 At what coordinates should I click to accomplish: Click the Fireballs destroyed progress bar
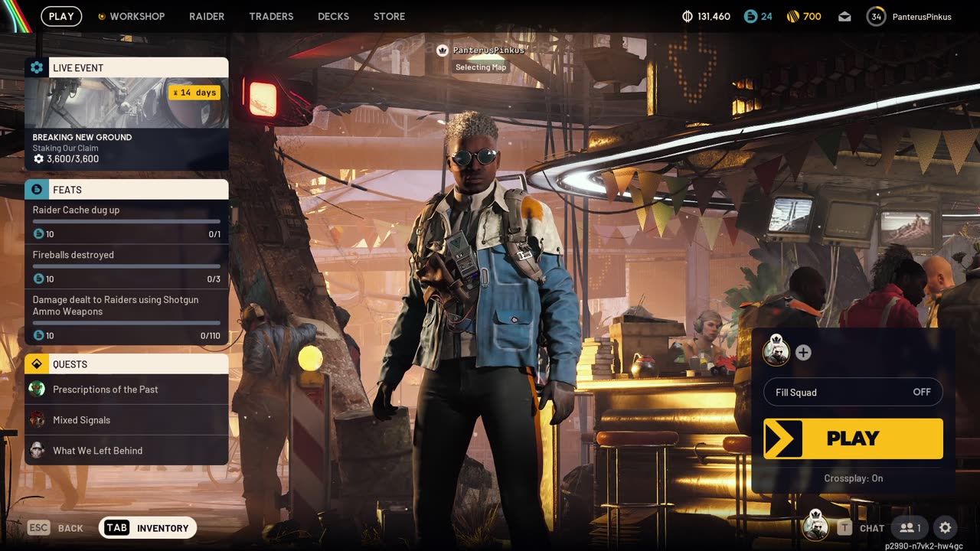(x=126, y=266)
